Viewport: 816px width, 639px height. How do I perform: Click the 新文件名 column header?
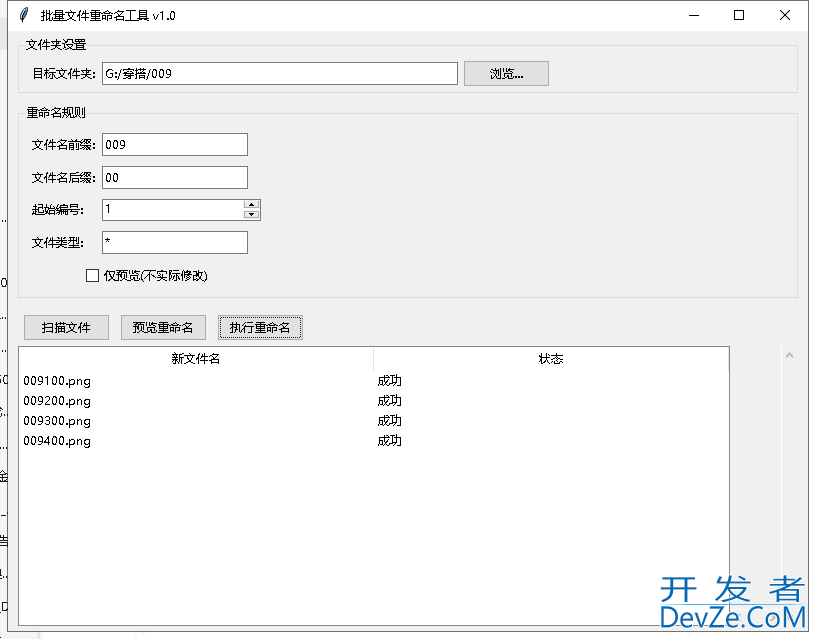(196, 359)
